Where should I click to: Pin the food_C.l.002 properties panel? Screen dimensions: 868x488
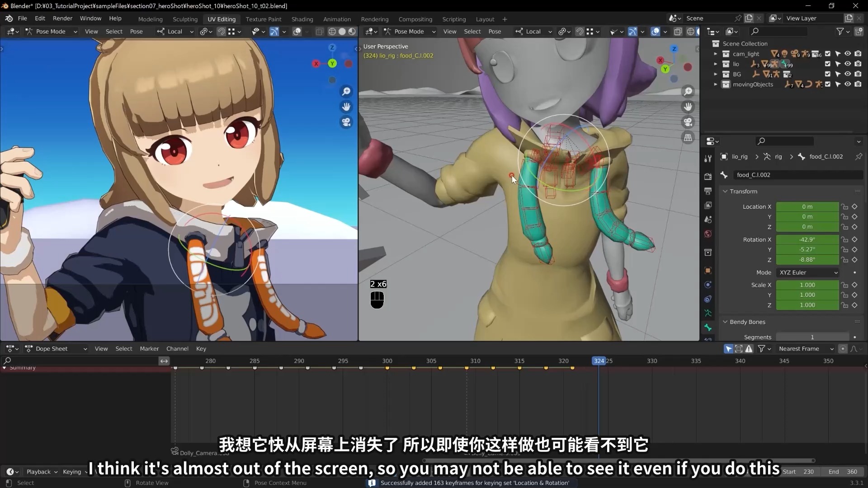(x=859, y=156)
